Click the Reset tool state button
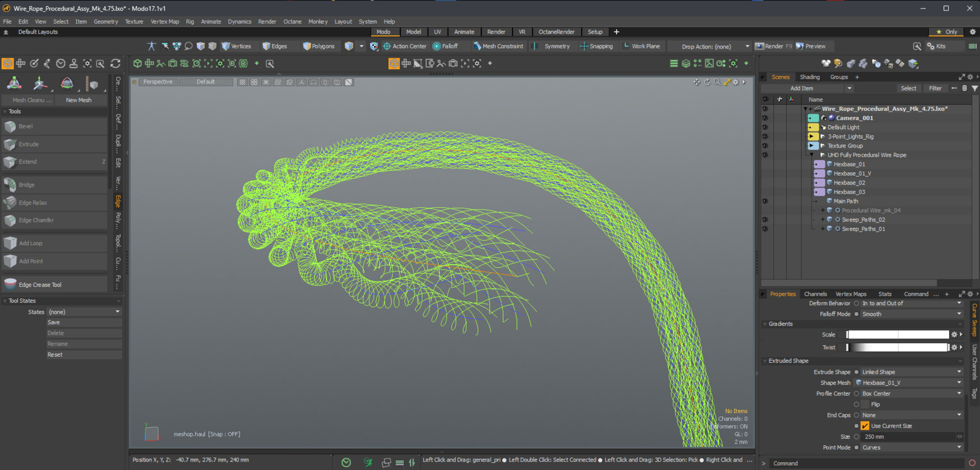The width and height of the screenshot is (980, 470). pyautogui.click(x=84, y=355)
